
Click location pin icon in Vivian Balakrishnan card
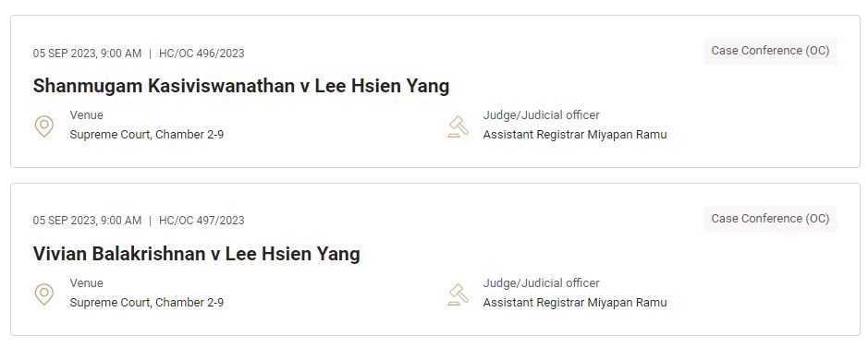click(44, 294)
